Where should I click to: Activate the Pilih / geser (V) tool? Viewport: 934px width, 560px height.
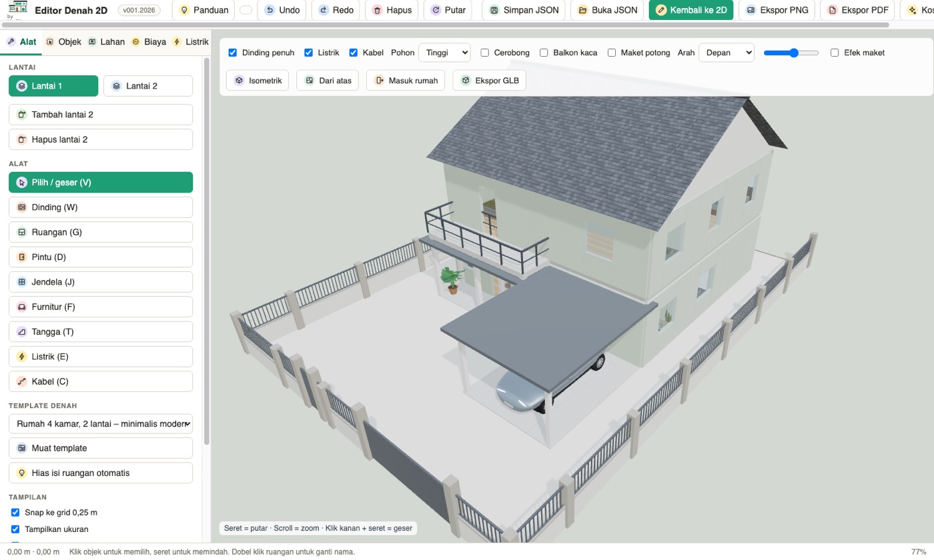pyautogui.click(x=101, y=183)
